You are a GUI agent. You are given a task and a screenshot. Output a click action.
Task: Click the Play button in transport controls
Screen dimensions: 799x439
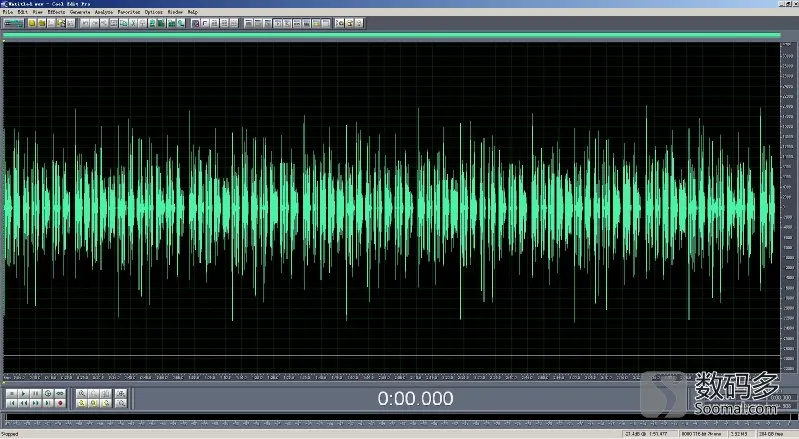[x=23, y=394]
